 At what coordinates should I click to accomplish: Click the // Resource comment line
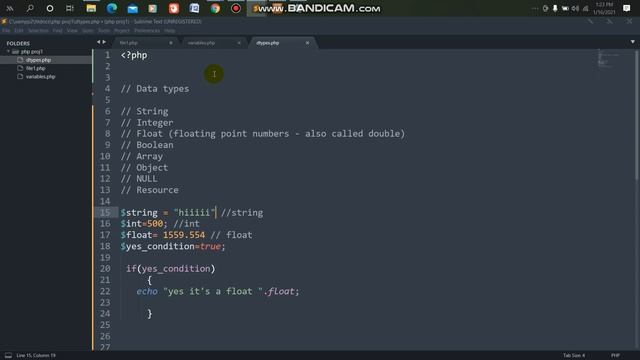pyautogui.click(x=149, y=190)
